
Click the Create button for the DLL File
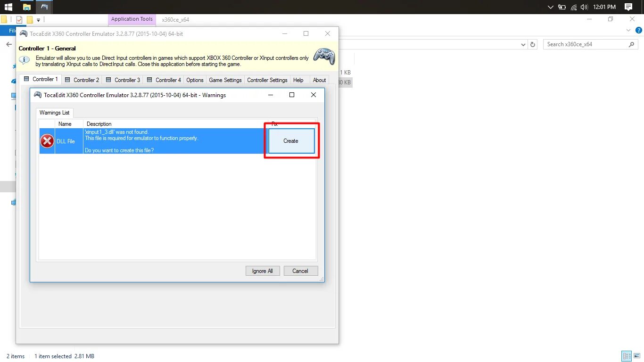[291, 141]
